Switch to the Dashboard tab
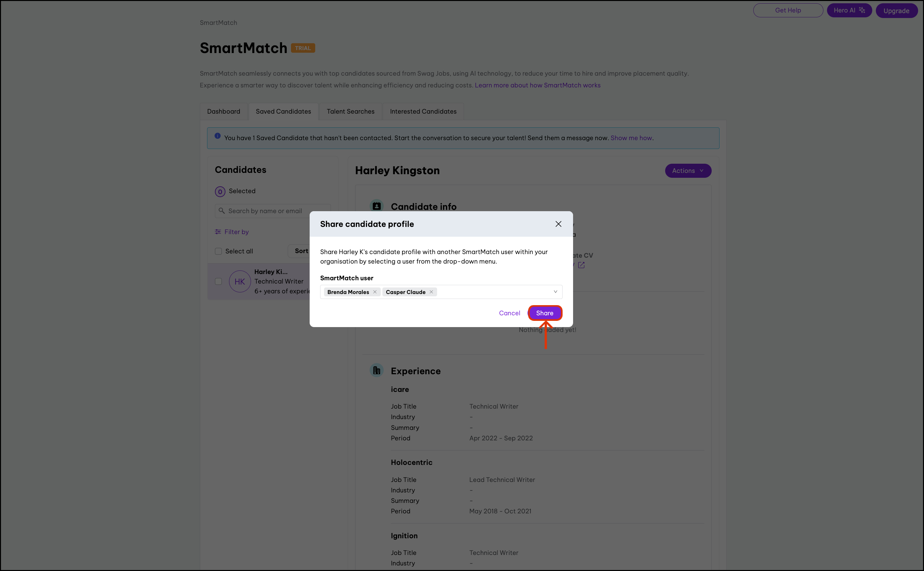The image size is (924, 571). pos(224,111)
